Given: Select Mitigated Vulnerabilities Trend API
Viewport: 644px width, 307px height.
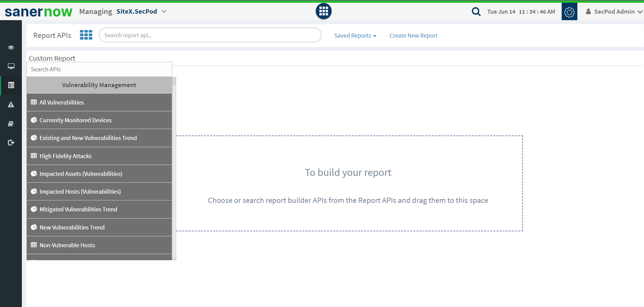Looking at the screenshot, I should tap(99, 209).
